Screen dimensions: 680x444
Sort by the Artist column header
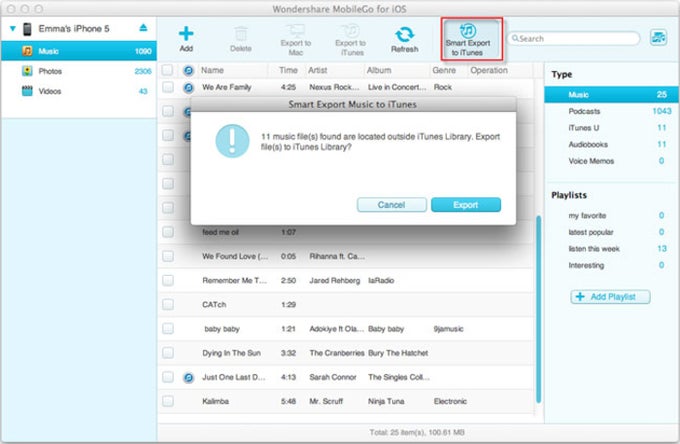(317, 70)
